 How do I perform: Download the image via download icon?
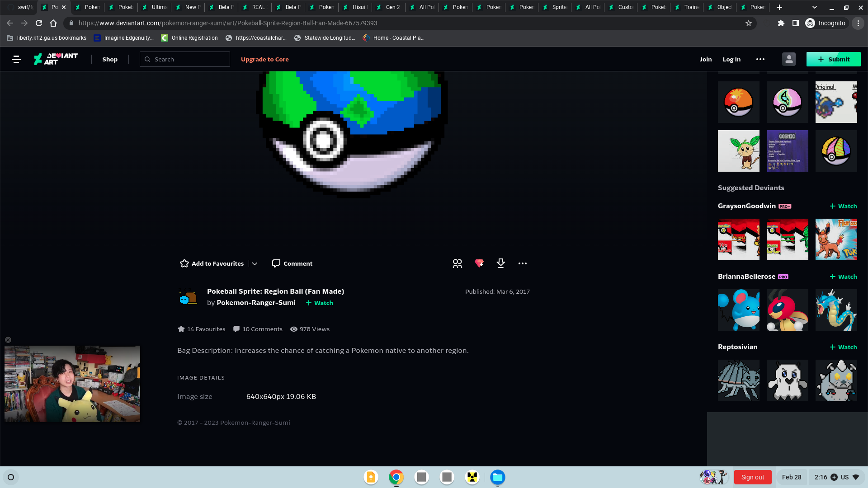pos(500,263)
